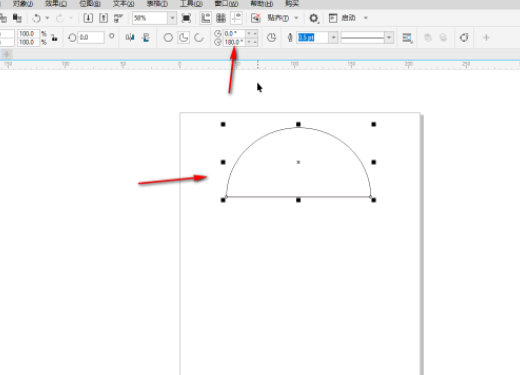520x375 pixels.
Task: Click the Redo arrow icon
Action: pos(60,18)
